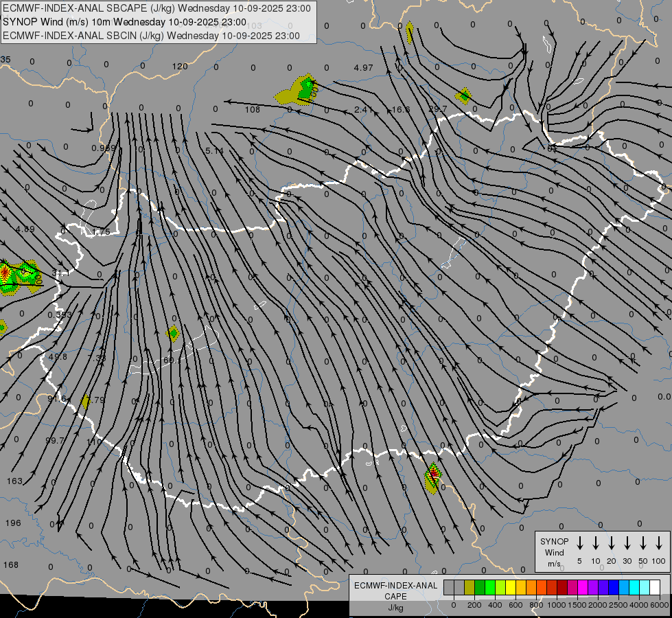Click the map value '4.89'

click(x=25, y=229)
